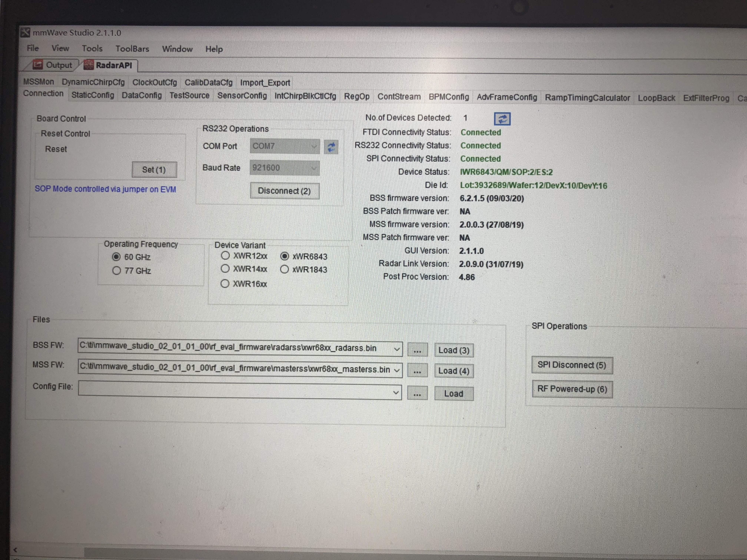Open the Window menu

point(177,49)
